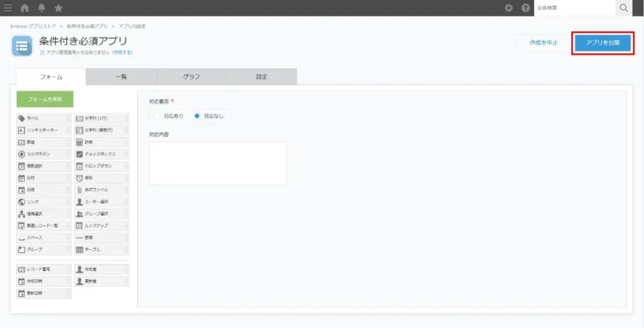
Task: Click the 作成する memo link
Action: (x=123, y=53)
